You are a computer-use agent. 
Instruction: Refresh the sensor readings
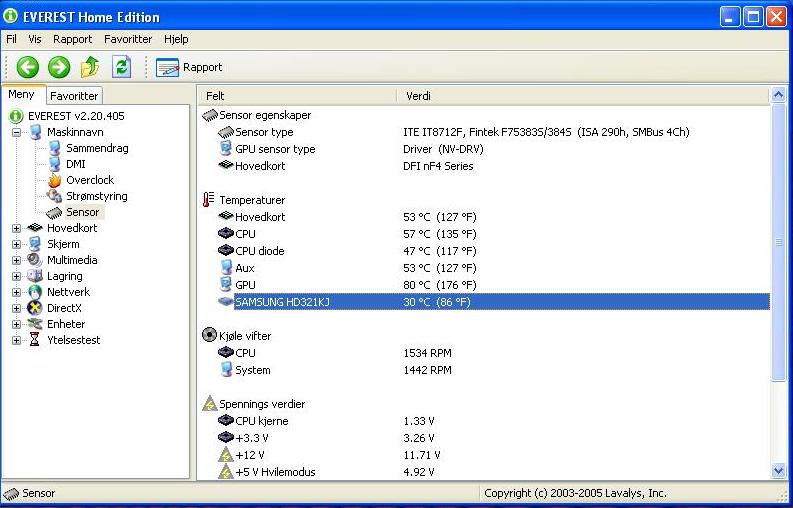pos(121,67)
